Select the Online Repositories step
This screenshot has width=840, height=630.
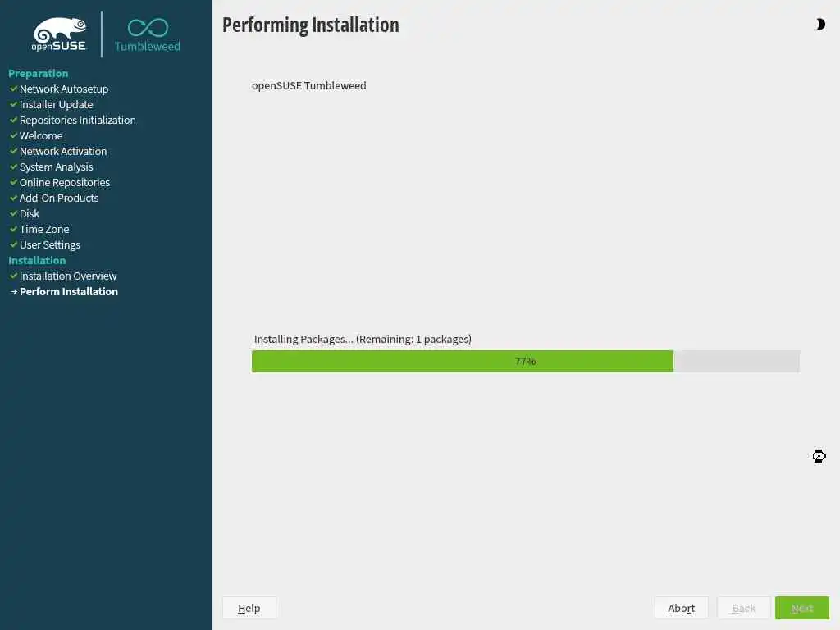click(65, 183)
